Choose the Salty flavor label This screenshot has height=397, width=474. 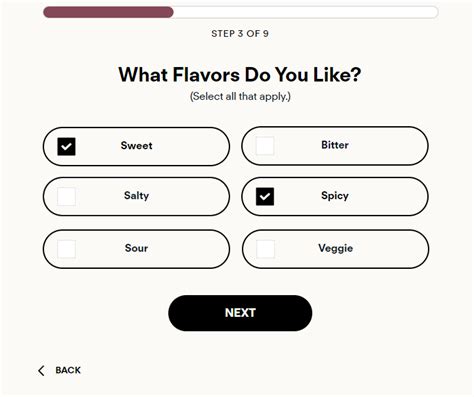136,196
